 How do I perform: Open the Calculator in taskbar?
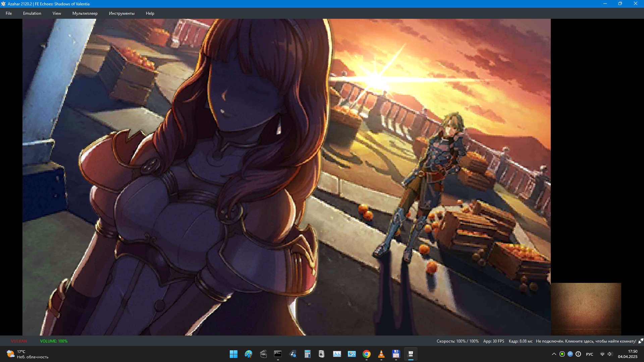(307, 354)
